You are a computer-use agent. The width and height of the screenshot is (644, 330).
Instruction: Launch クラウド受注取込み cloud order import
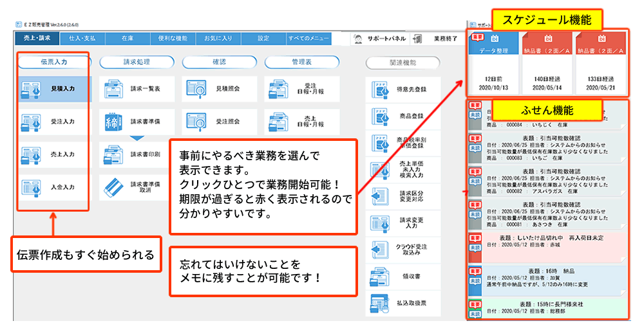[x=399, y=250]
